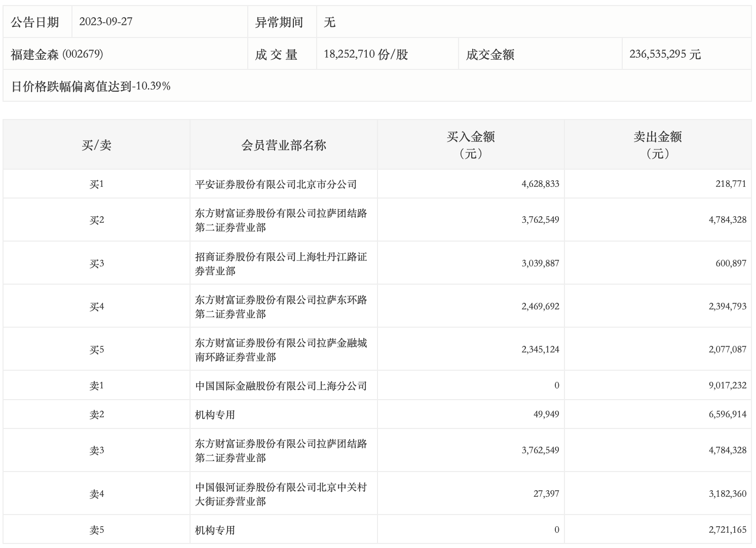
Task: Open 东方财富证券 拉萨金融城南环路 branch entry
Action: pyautogui.click(x=281, y=349)
